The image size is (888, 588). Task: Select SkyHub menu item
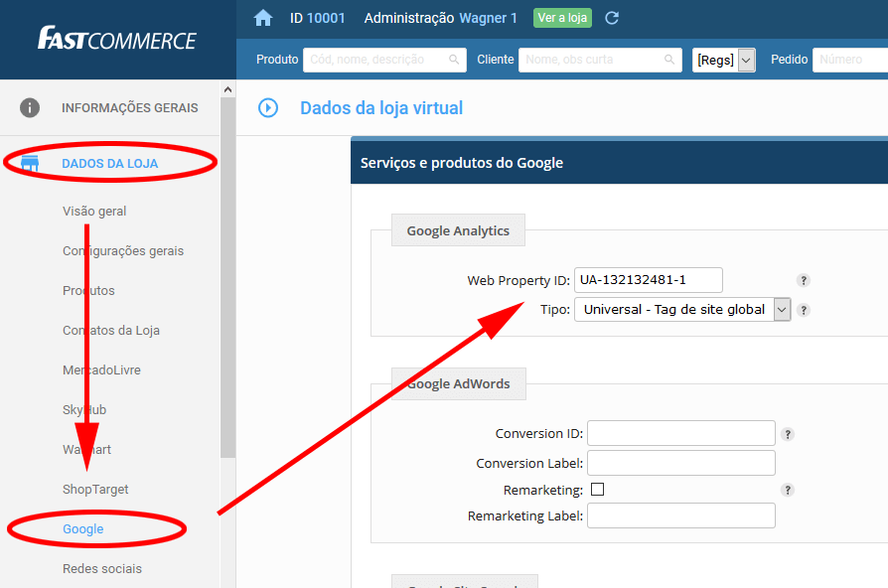[84, 409]
